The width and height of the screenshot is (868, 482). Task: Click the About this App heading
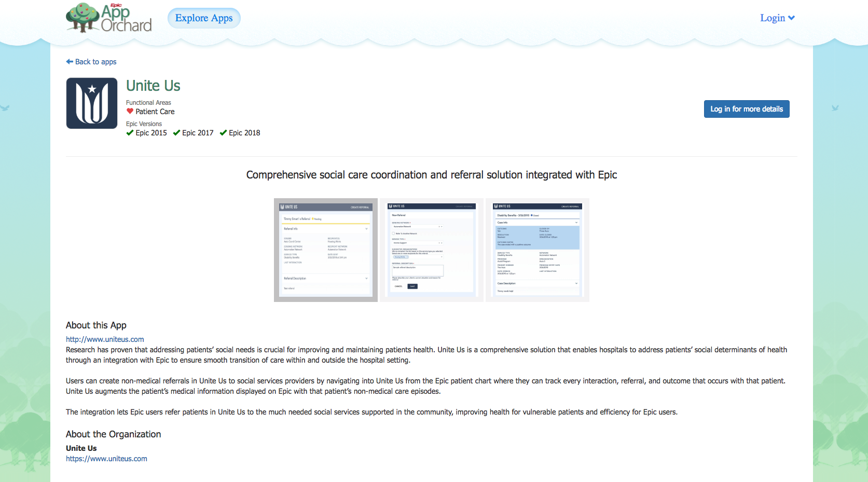pyautogui.click(x=96, y=325)
